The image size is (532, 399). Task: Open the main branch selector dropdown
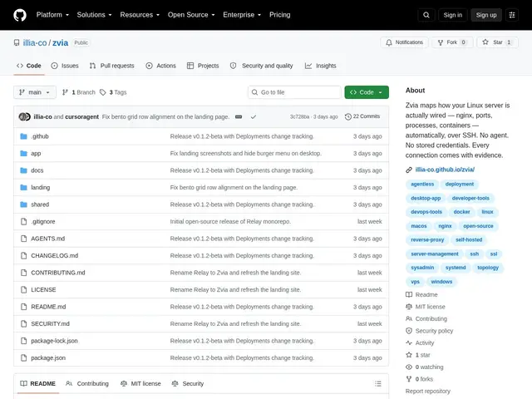tap(35, 92)
